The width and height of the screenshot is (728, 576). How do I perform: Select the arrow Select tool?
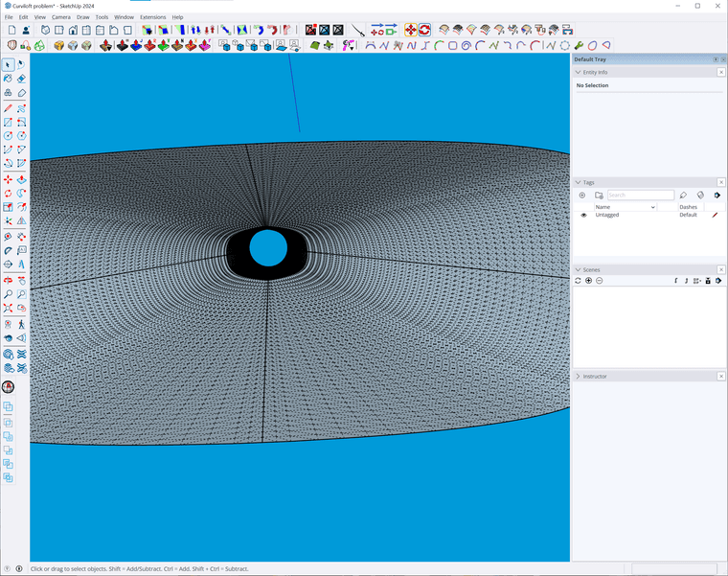click(8, 64)
